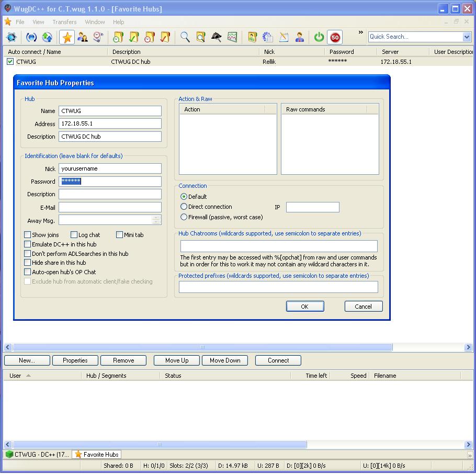Click OK in Favorite Hub Properties
Viewport: 476px width, 474px height.
(x=305, y=307)
